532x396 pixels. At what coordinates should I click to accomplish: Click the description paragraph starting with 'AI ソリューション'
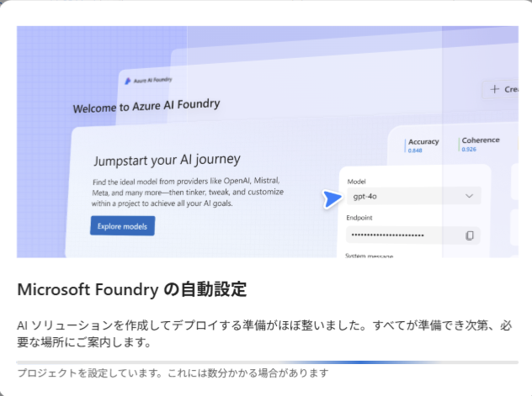pyautogui.click(x=264, y=334)
